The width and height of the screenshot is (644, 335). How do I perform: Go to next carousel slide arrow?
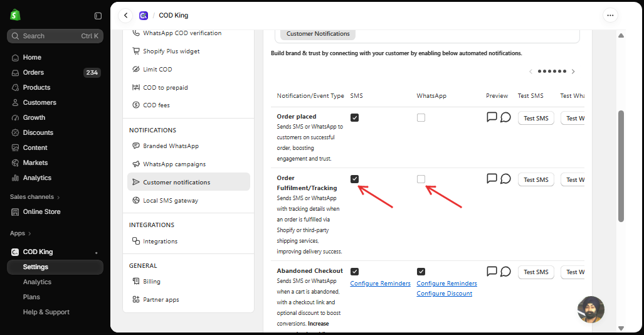[573, 72]
